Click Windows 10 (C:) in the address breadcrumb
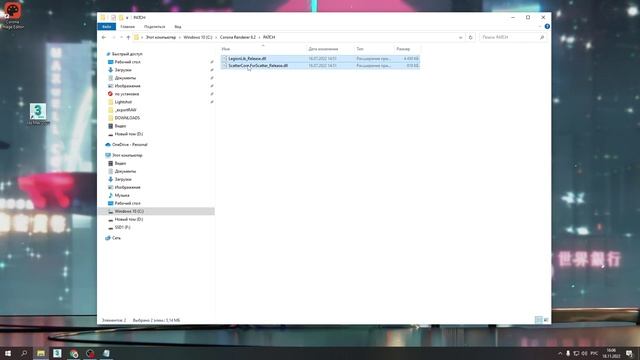This screenshot has height=360, width=640. (198, 37)
